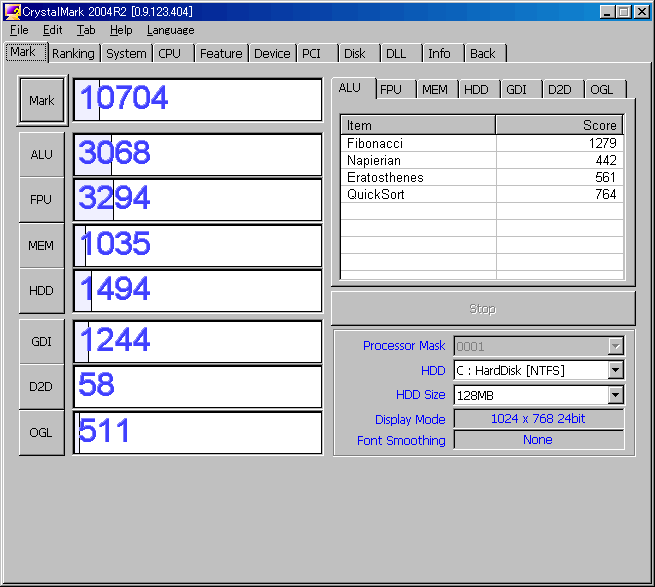Select the Fibonacci row
Image resolution: width=655 pixels, height=587 pixels.
tap(482, 143)
